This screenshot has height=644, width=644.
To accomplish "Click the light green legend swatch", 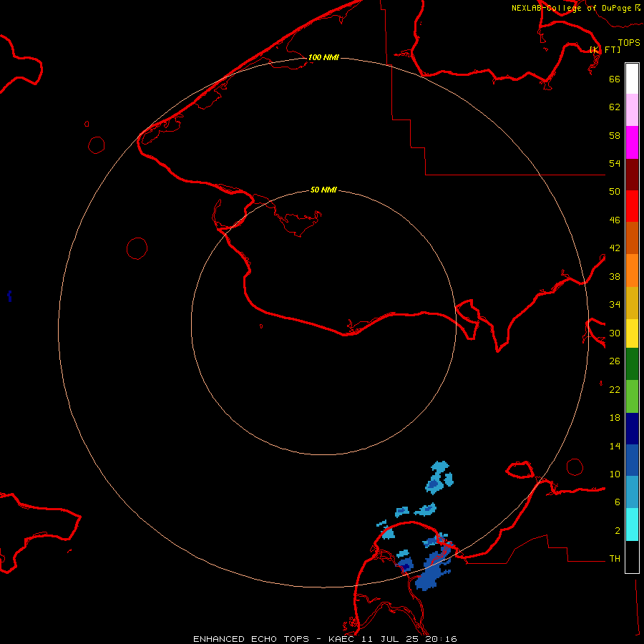I will (632, 396).
